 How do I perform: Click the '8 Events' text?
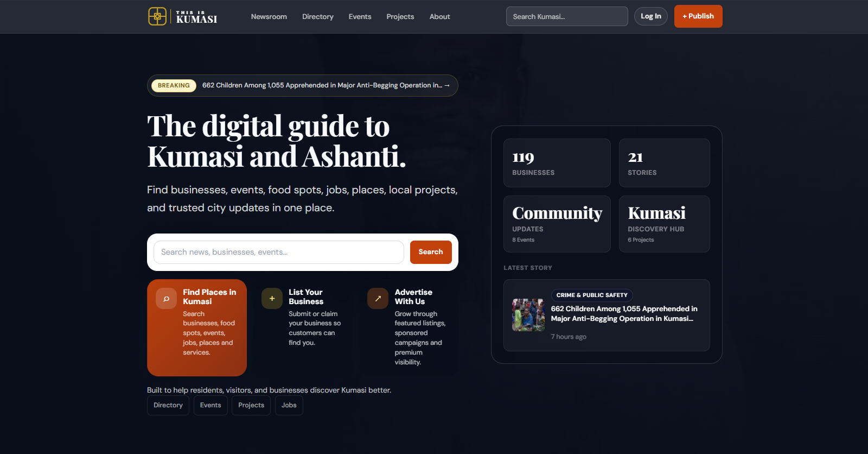point(524,240)
